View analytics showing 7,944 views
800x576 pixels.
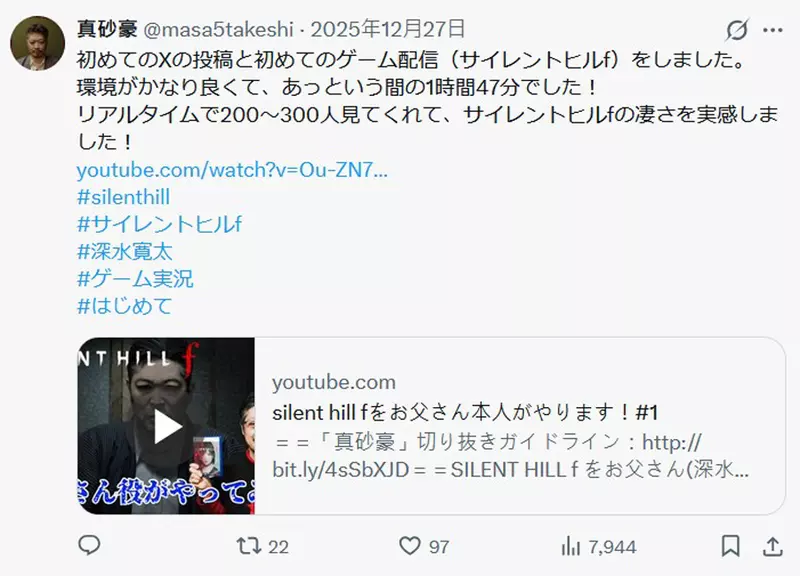(x=598, y=547)
